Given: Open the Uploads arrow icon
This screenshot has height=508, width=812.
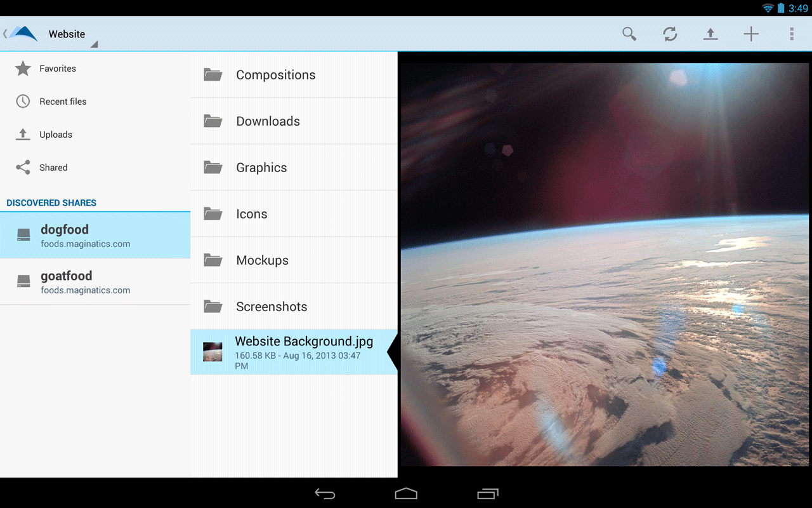Looking at the screenshot, I should click(x=23, y=134).
